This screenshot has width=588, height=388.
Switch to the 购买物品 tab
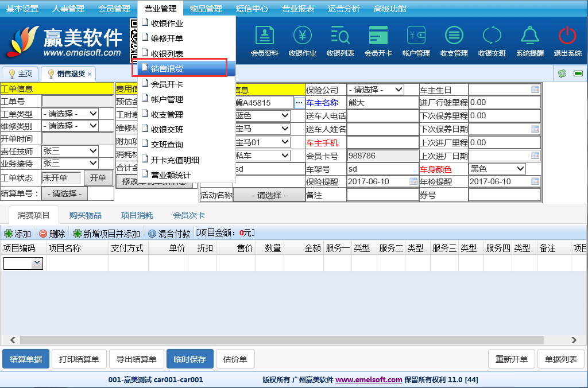click(x=86, y=215)
